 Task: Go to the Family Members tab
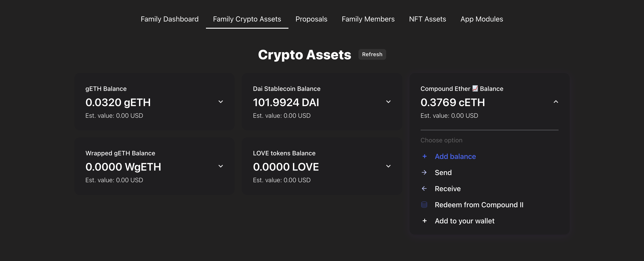coord(368,19)
